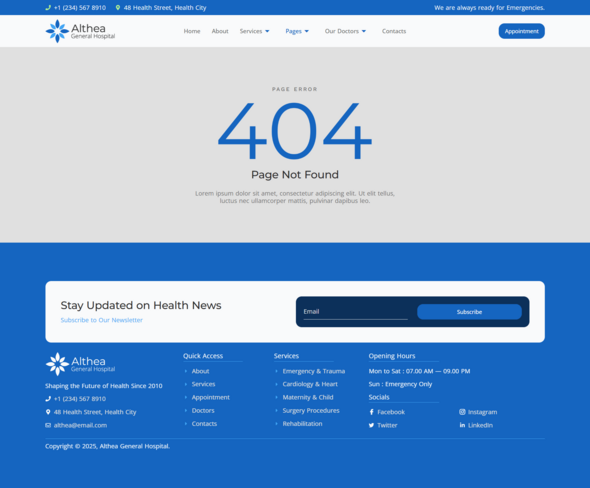Click the footer address 48 Health Street
This screenshot has height=488, width=590.
tap(95, 412)
